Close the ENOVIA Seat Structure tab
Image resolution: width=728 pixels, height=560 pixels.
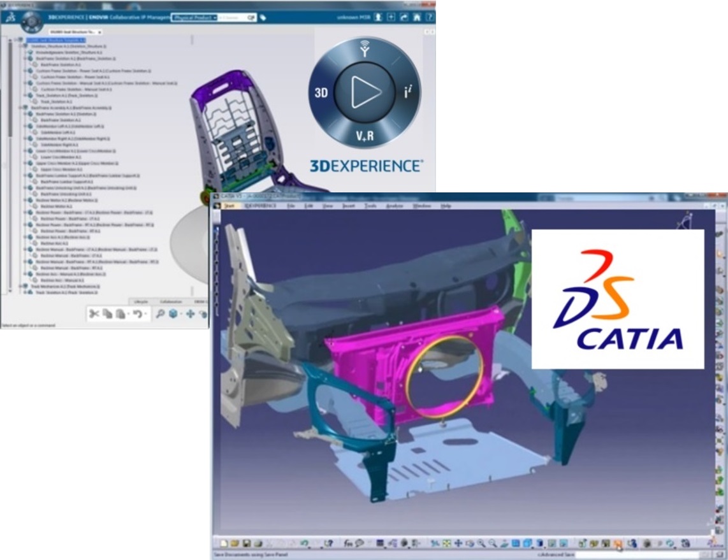pyautogui.click(x=100, y=32)
